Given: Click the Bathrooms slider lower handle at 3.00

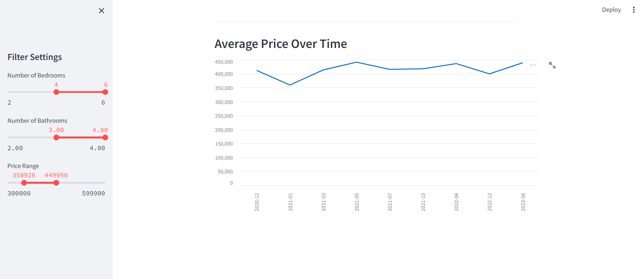Looking at the screenshot, I should pyautogui.click(x=56, y=137).
